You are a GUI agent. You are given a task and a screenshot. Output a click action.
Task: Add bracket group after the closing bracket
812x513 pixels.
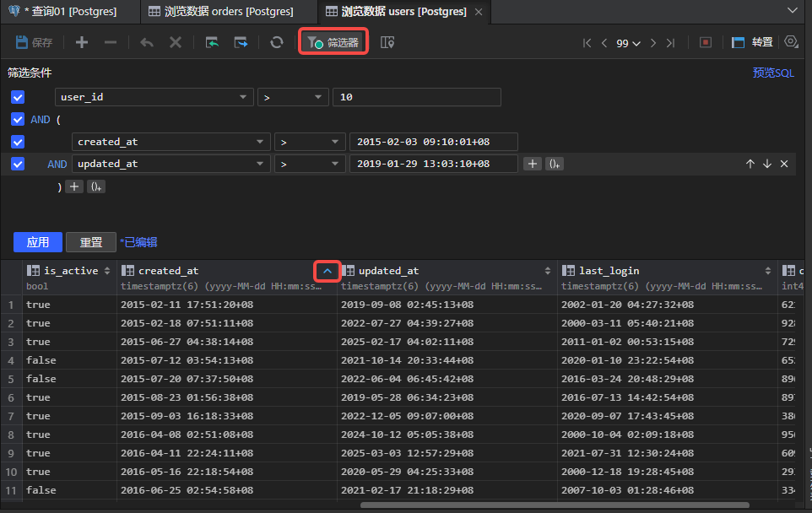[x=96, y=186]
